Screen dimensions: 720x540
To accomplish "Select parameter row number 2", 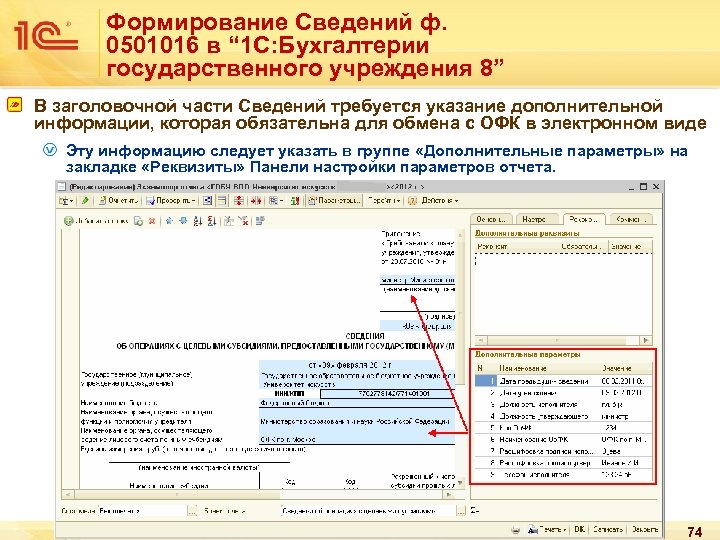I will 563,393.
